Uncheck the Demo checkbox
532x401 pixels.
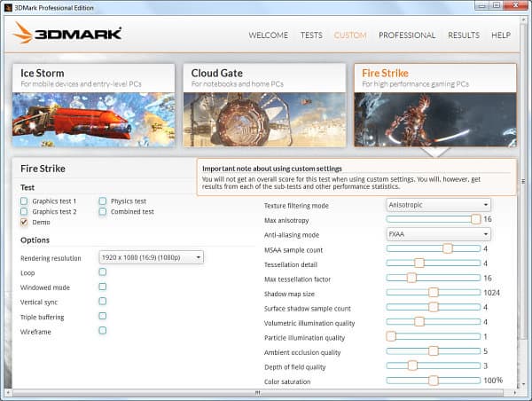(24, 222)
